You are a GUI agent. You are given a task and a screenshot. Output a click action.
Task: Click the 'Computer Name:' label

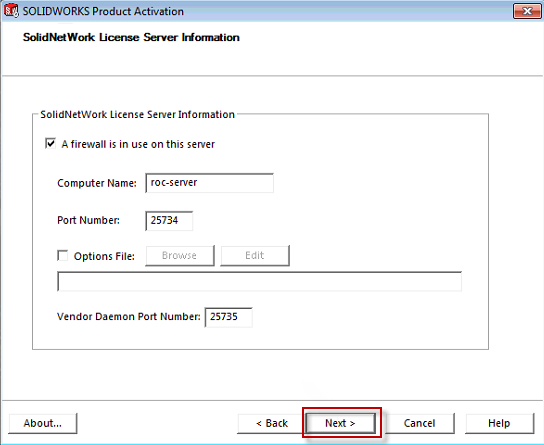coord(97,183)
